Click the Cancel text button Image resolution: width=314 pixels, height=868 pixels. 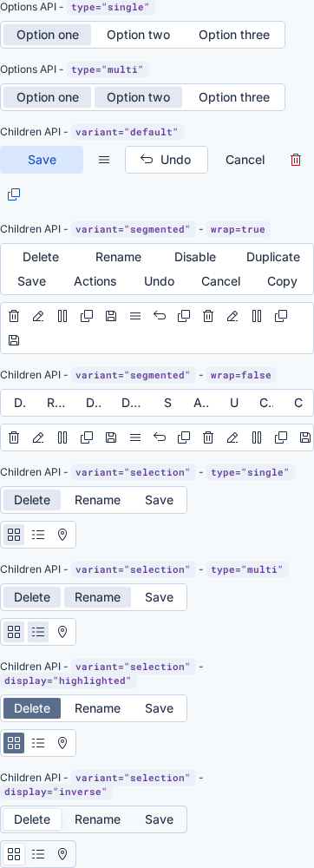(245, 160)
